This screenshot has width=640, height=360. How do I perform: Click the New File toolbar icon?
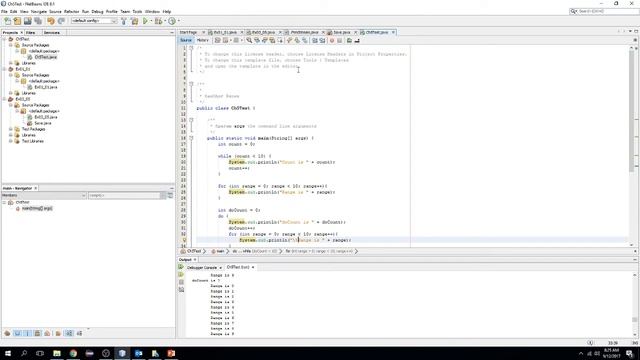tap(7, 21)
